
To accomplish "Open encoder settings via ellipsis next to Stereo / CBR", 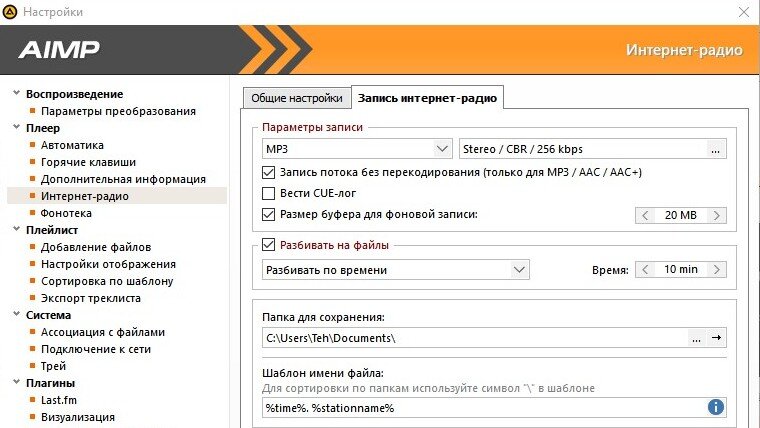I will tap(715, 149).
